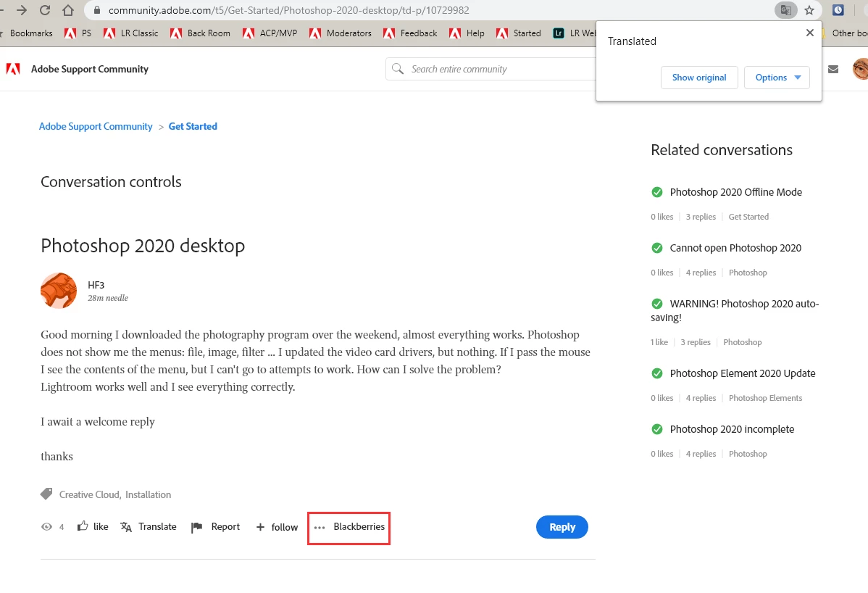
Task: Click the browser address bar URL
Action: pos(288,10)
